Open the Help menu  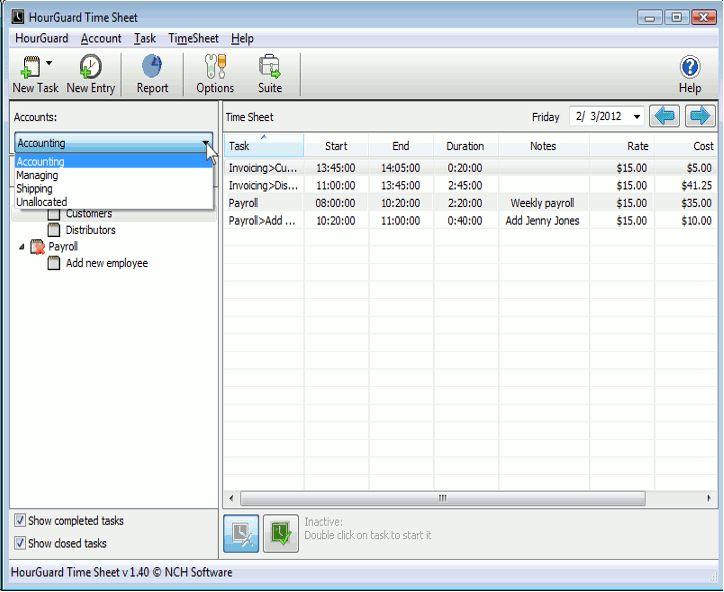242,38
